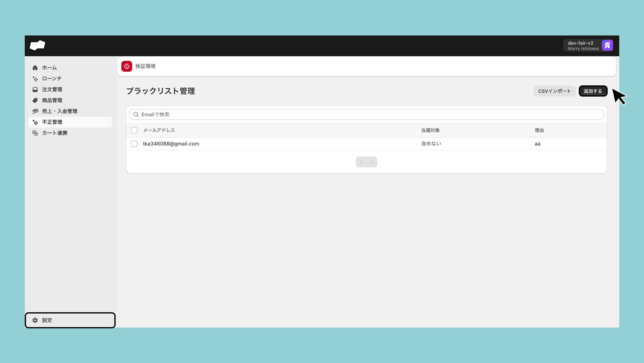Screen dimensions: 644x363
Task: Click the sparkle icon next to ローンチ
Action: click(x=35, y=79)
